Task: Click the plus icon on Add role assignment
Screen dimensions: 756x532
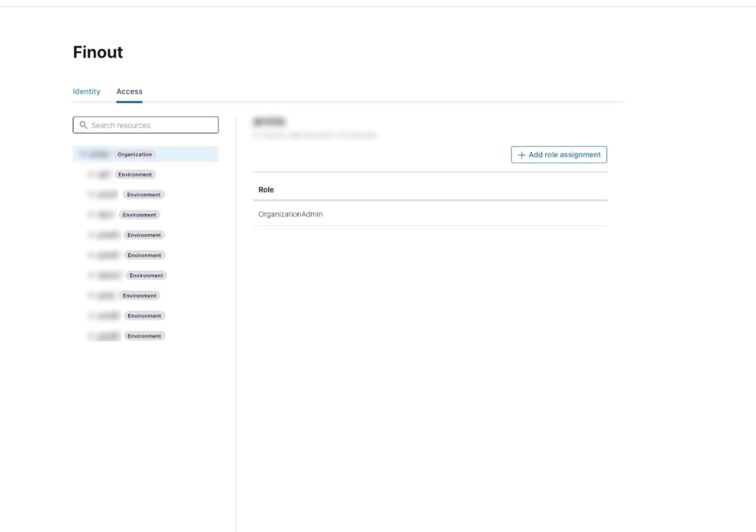Action: (522, 155)
